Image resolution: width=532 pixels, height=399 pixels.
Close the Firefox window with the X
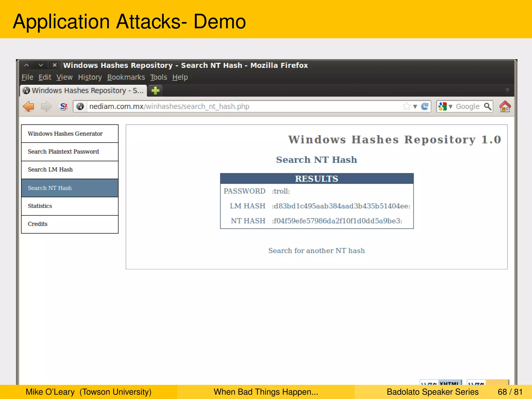(x=55, y=65)
